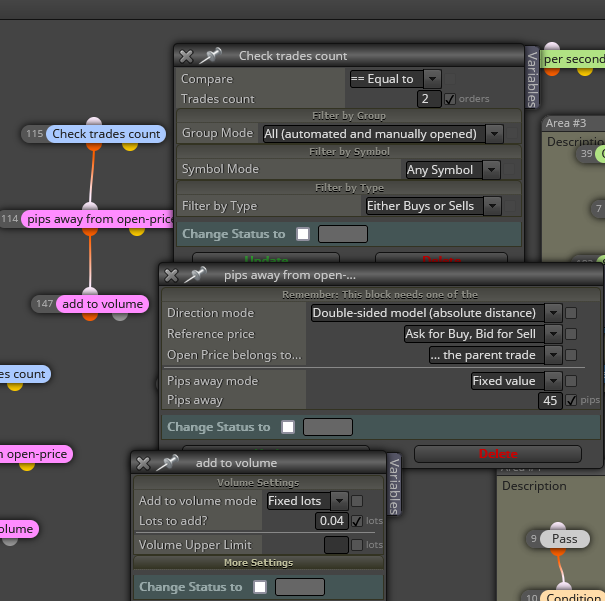605x601 pixels.
Task: Toggle the Direction mode row checkbox
Action: tap(571, 313)
